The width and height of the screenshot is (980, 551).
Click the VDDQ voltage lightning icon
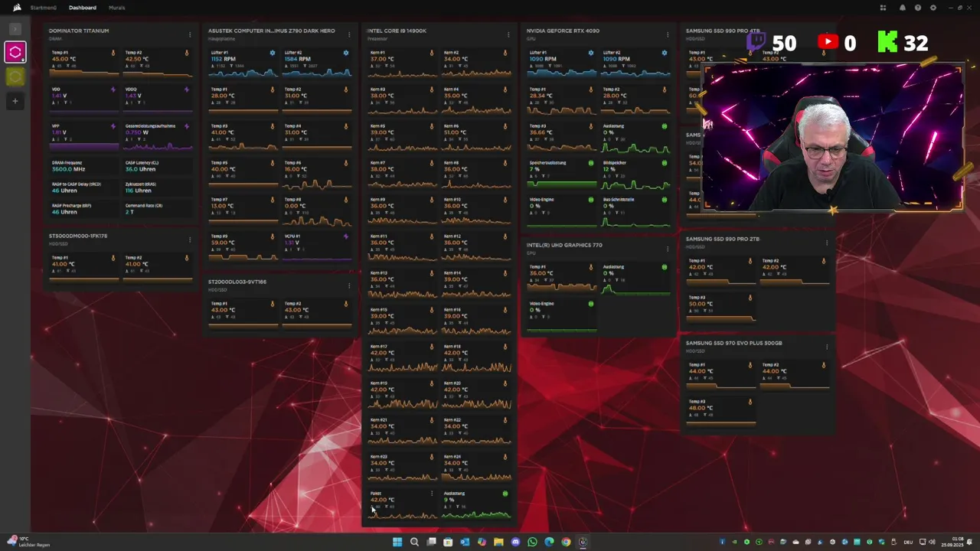click(x=187, y=90)
